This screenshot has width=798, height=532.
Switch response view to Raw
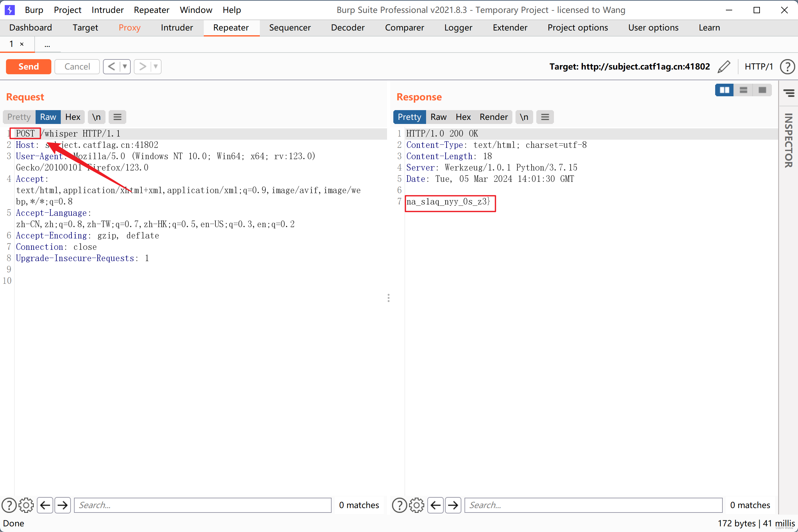438,117
